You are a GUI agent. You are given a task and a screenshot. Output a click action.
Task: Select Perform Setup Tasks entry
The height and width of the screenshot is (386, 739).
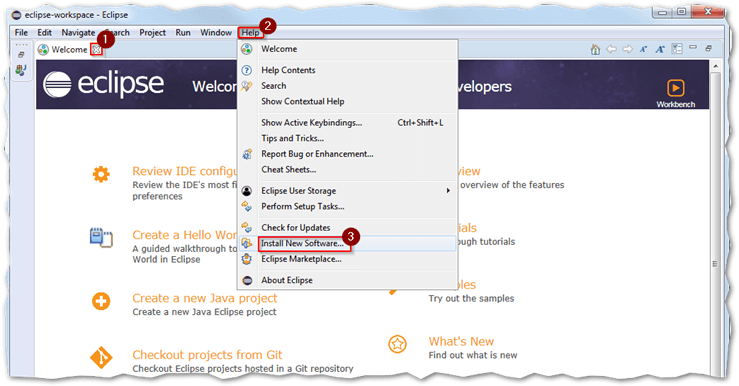pyautogui.click(x=303, y=206)
